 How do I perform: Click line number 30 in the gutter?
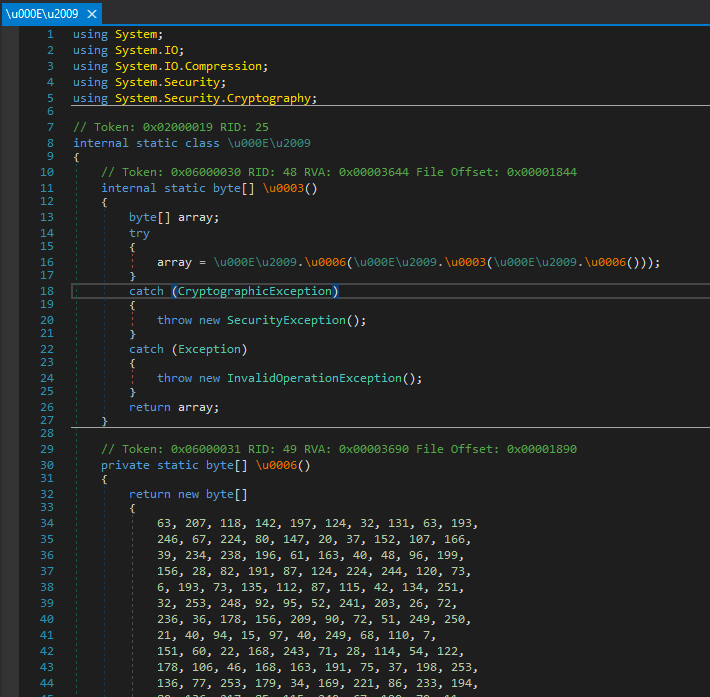(47, 465)
